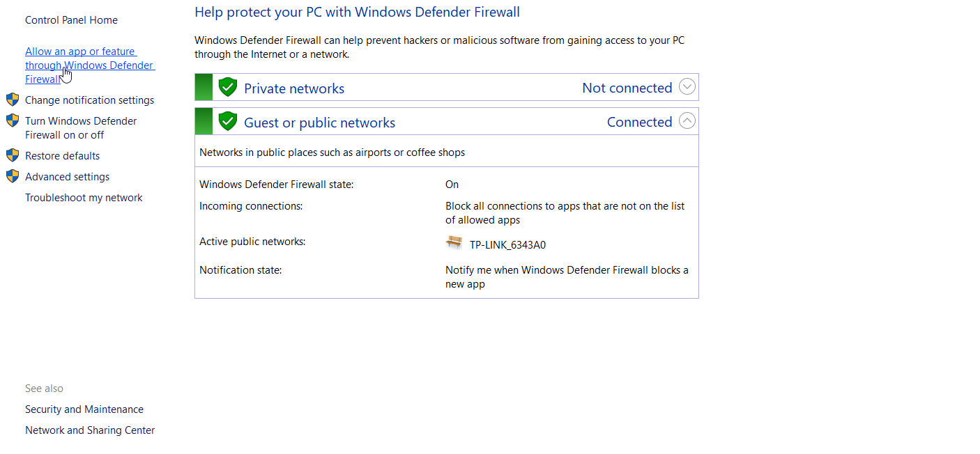980x454 pixels.
Task: Open Security and Maintenance
Action: click(x=84, y=409)
